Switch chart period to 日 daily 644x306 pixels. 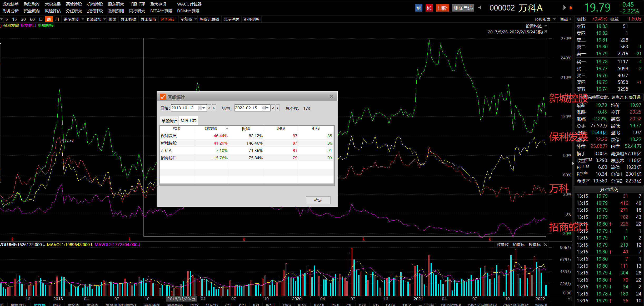41,19
